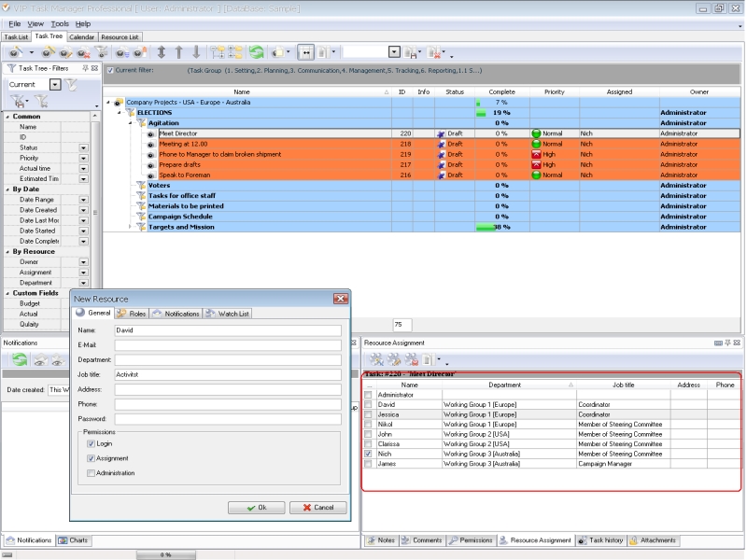
Task: Collapse the Common filter section
Action: pyautogui.click(x=7, y=117)
